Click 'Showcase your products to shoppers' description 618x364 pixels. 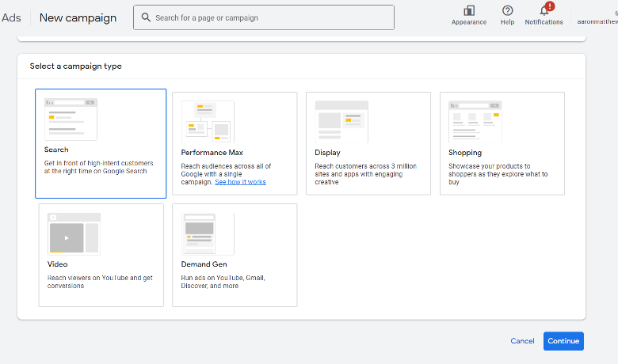coord(498,174)
